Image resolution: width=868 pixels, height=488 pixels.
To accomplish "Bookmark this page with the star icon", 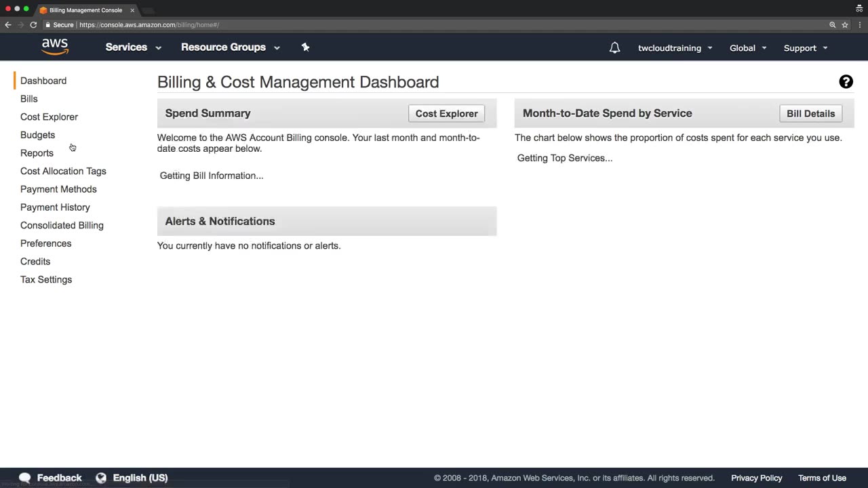I will point(845,25).
